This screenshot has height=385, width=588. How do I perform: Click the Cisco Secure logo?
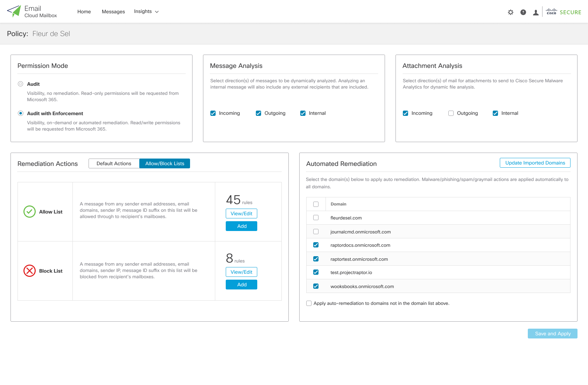pos(563,12)
